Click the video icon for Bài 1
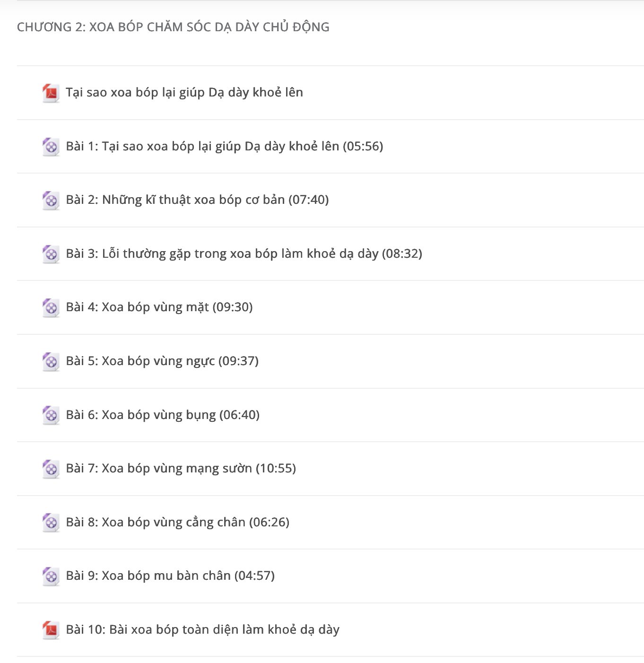This screenshot has width=644, height=663. tap(51, 147)
